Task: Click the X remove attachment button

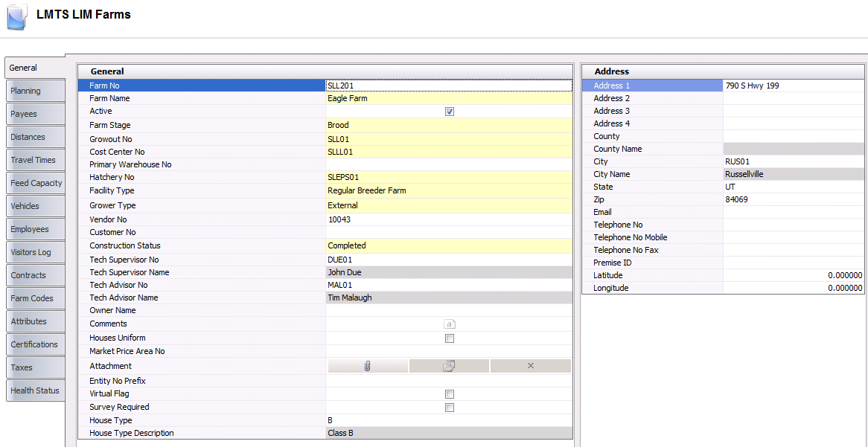Action: [530, 366]
